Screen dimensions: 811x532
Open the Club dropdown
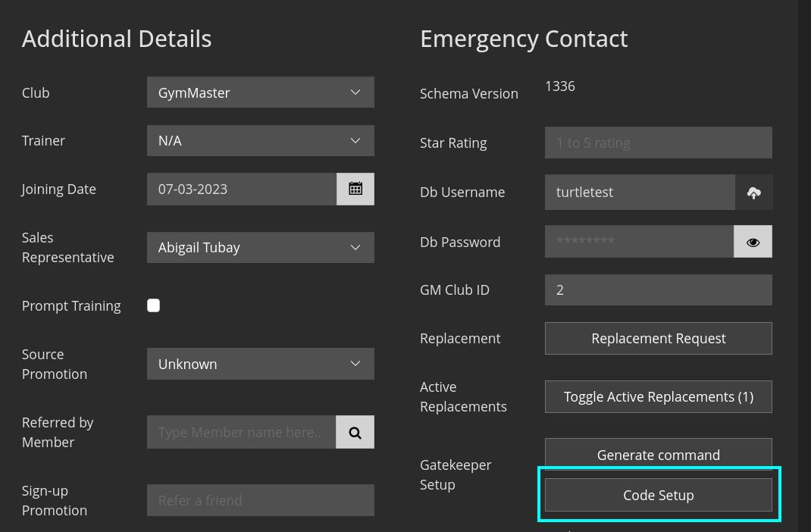pyautogui.click(x=260, y=92)
